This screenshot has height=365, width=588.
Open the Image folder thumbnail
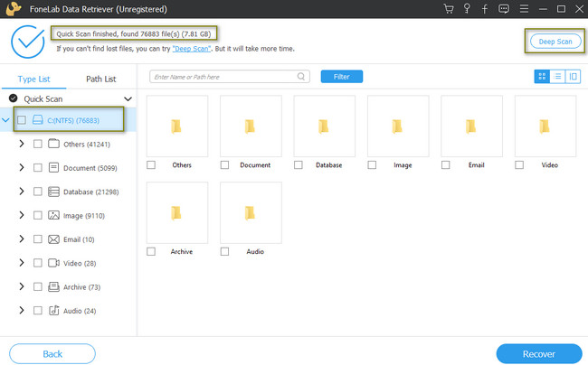(398, 126)
